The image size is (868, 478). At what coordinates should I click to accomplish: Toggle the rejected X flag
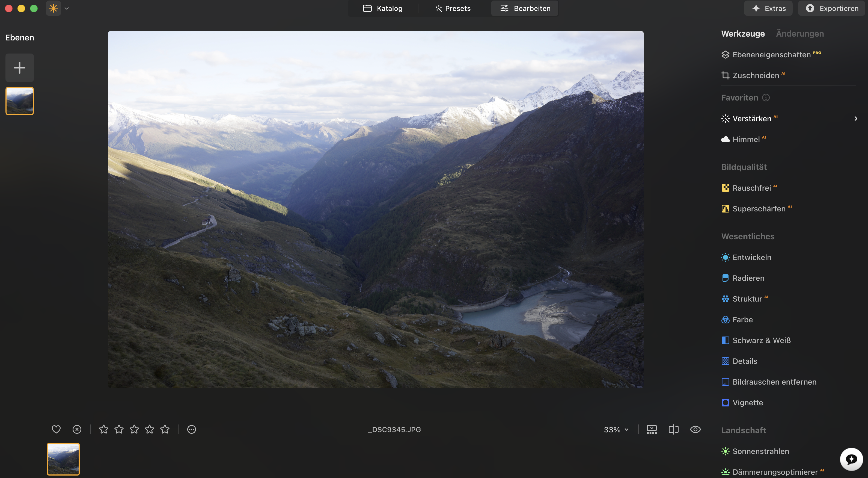pyautogui.click(x=77, y=429)
